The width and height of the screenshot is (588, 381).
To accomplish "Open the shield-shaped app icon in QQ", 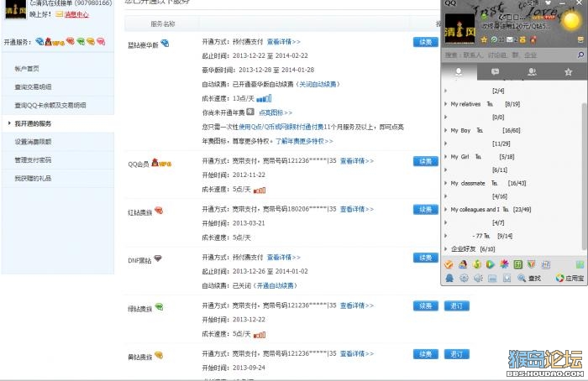I will tap(532, 264).
